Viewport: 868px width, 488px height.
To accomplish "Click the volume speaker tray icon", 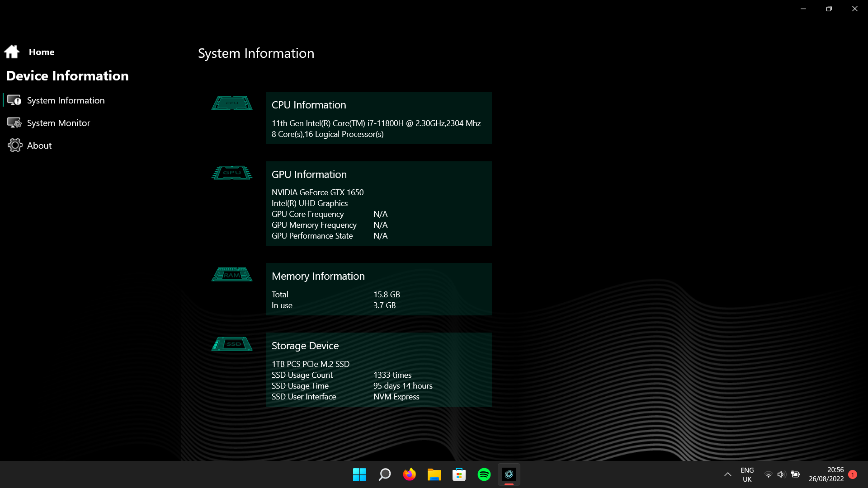I will [781, 474].
